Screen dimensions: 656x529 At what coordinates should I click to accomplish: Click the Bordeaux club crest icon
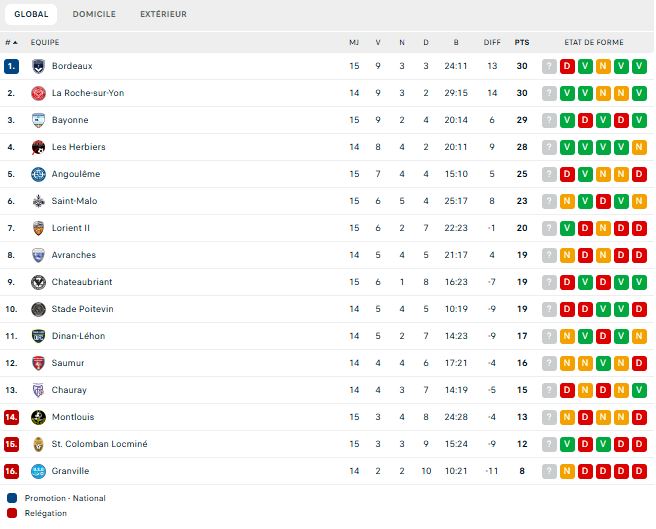pos(38,66)
